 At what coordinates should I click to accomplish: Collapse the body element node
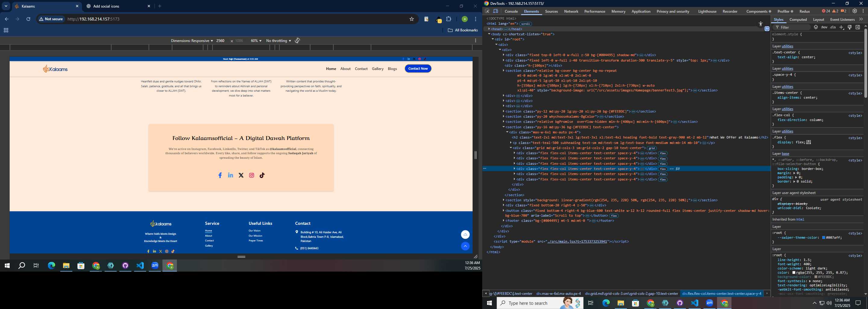(489, 34)
